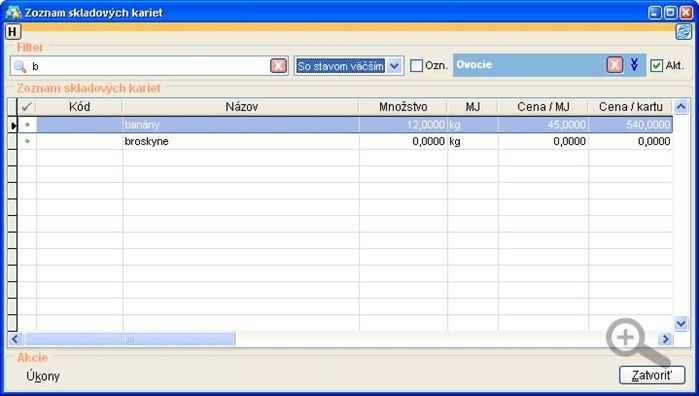Enable the Ozn. checkbox
699x396 pixels.
click(416, 66)
